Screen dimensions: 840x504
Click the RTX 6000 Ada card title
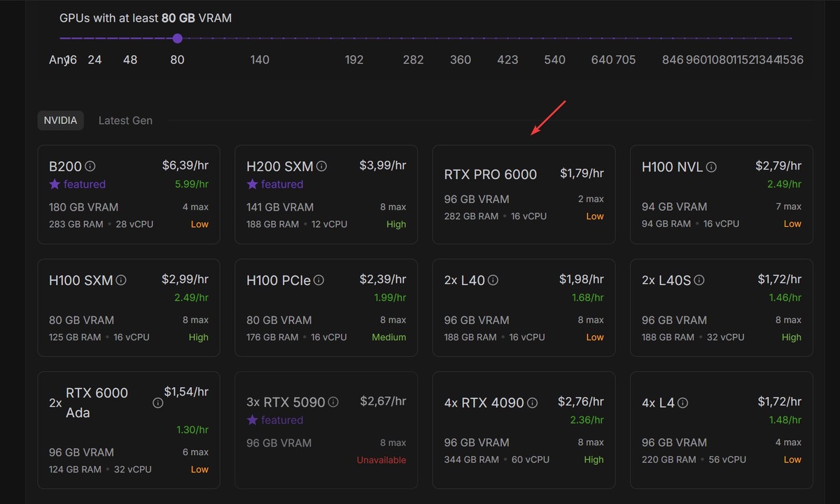[97, 402]
